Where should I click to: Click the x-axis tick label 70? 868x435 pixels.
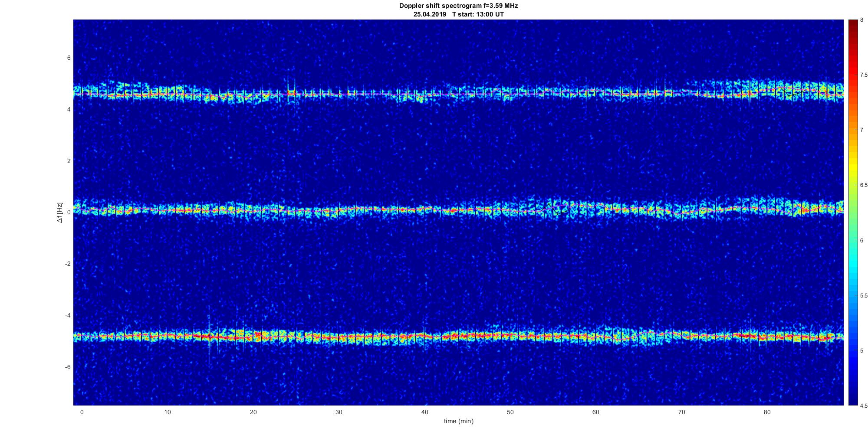(x=681, y=412)
